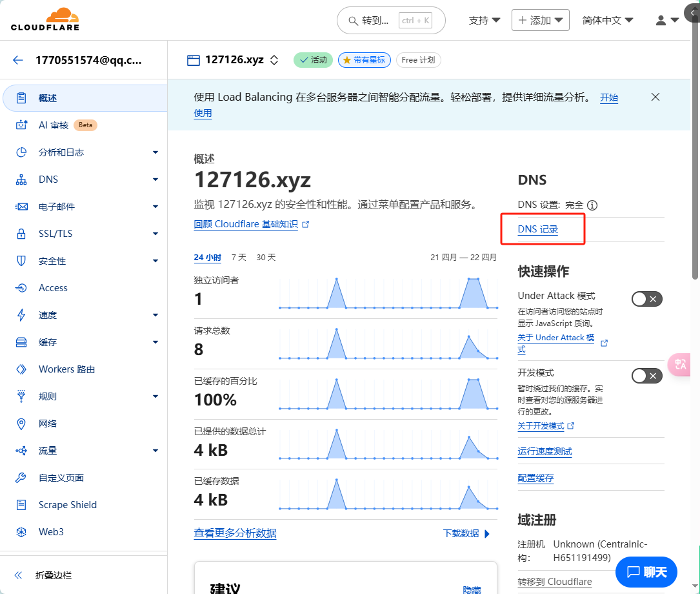The image size is (700, 594).
Task: Expand the SSL/TLS menu arrow
Action: (155, 234)
